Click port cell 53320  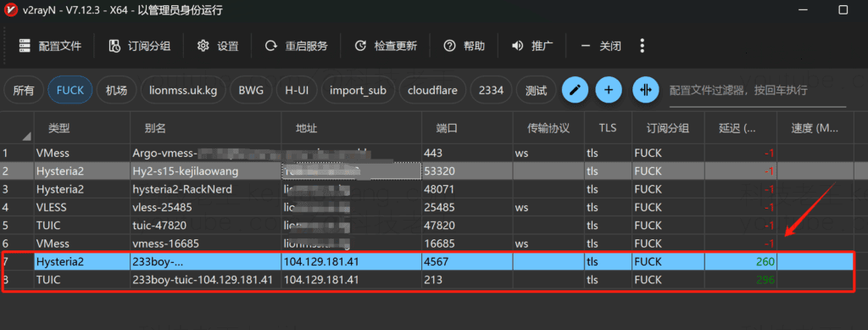[x=467, y=171]
